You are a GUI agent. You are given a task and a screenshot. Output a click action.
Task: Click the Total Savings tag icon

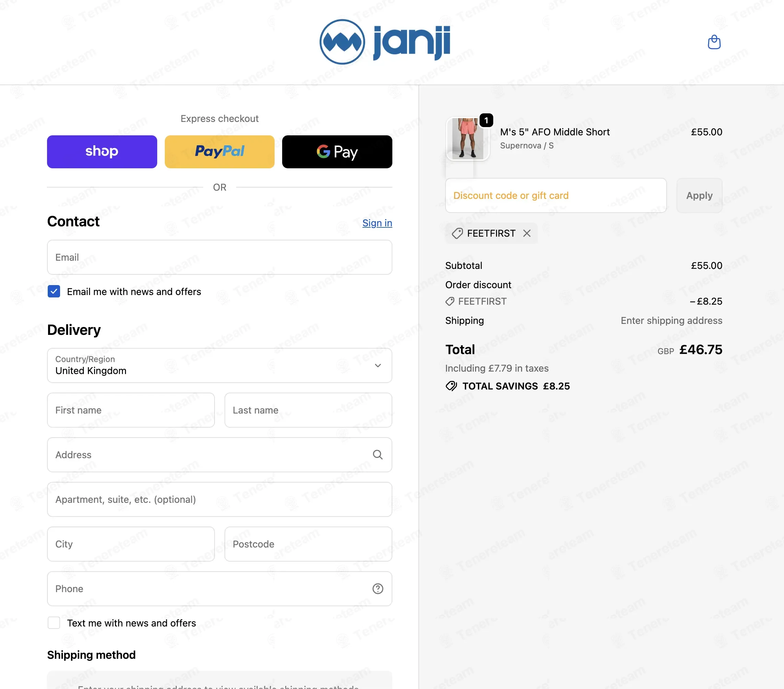tap(451, 386)
